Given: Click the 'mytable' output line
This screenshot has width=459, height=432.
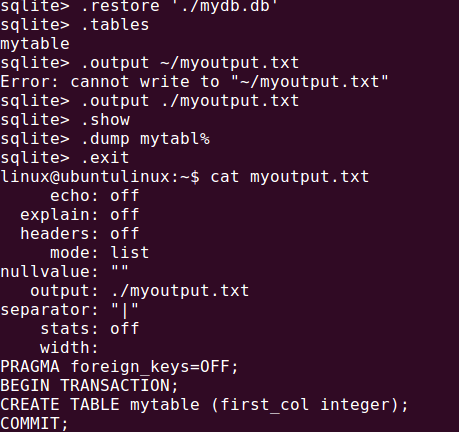Looking at the screenshot, I should pos(35,44).
